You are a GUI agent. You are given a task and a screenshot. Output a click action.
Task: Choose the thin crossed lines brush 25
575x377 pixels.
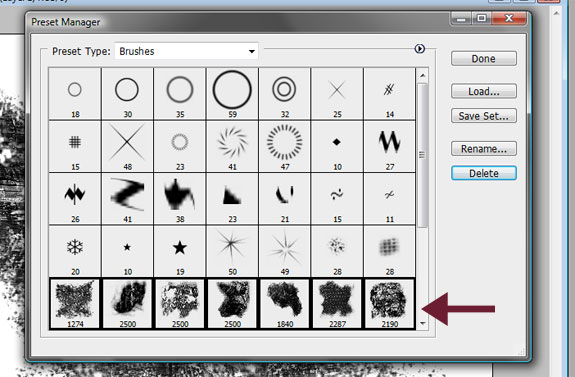(337, 94)
